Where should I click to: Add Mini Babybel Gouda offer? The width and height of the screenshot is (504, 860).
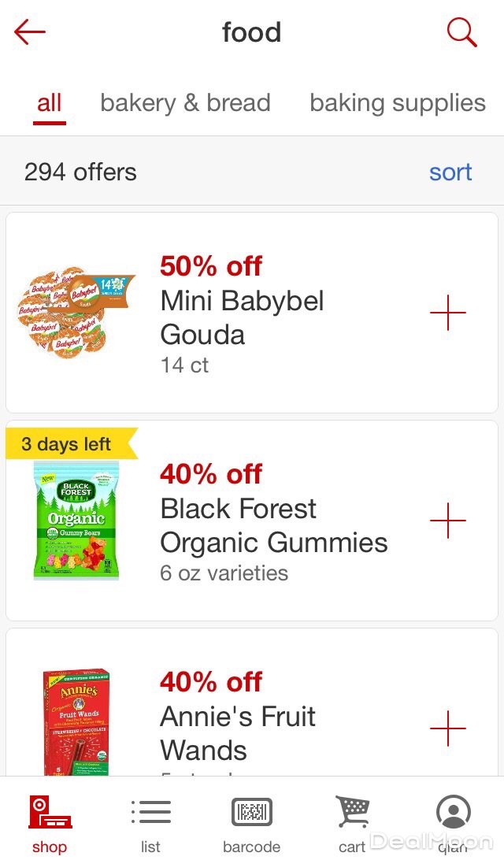(448, 313)
